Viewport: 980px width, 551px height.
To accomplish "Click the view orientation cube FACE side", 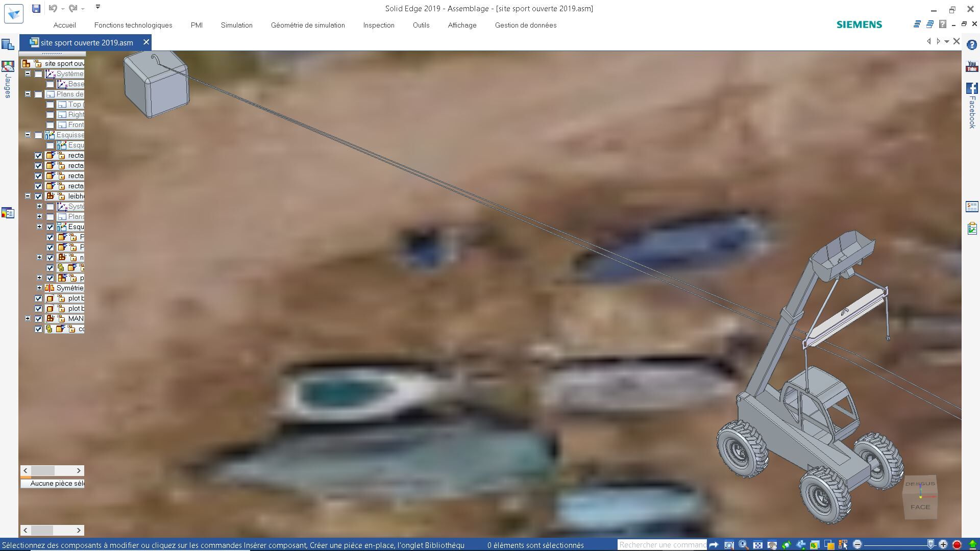I will tap(920, 507).
